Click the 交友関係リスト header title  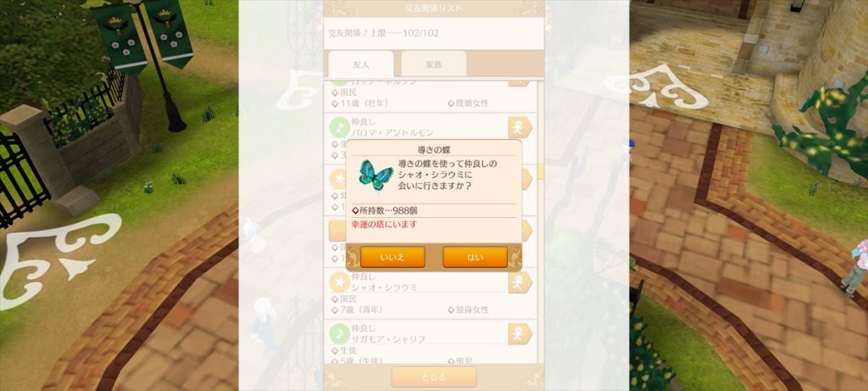pyautogui.click(x=433, y=8)
